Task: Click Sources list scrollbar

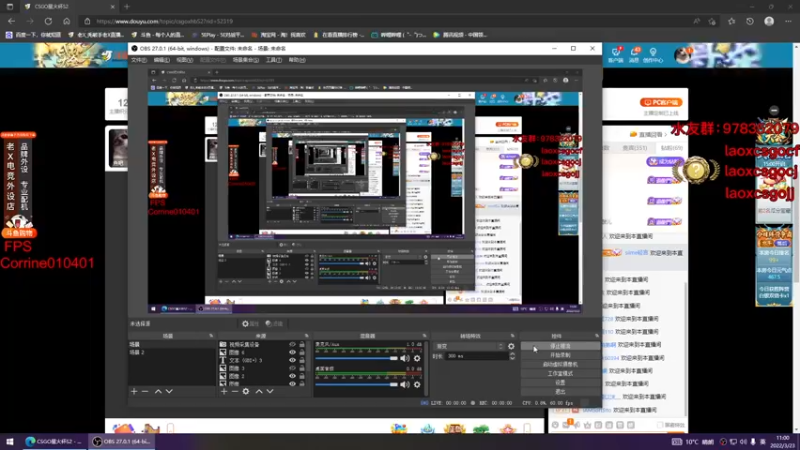Action: click(x=309, y=357)
